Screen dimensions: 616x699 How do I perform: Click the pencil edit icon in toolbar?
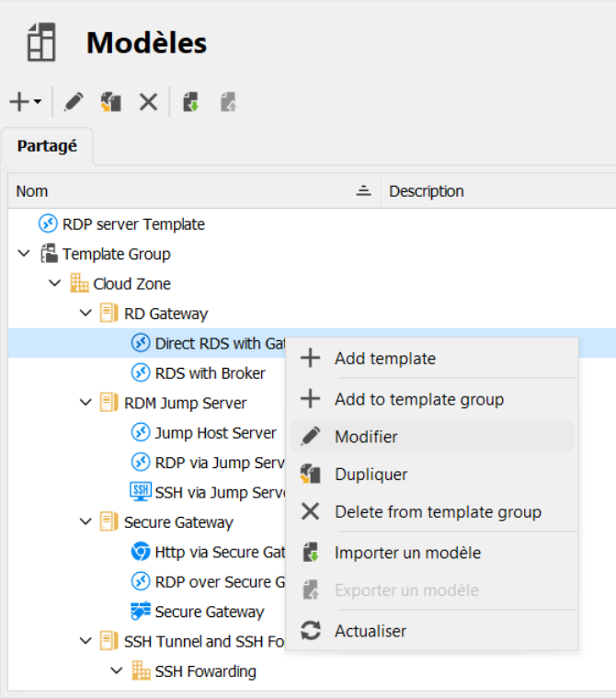73,102
